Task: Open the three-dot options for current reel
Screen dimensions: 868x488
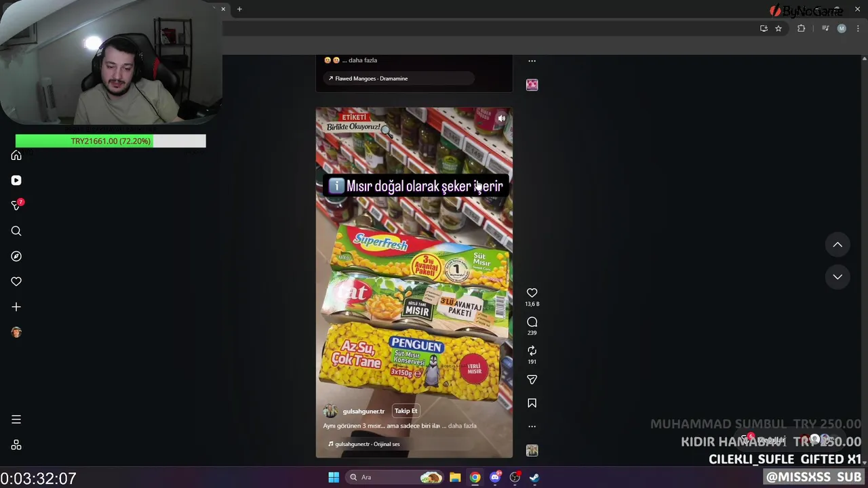Action: tap(532, 426)
